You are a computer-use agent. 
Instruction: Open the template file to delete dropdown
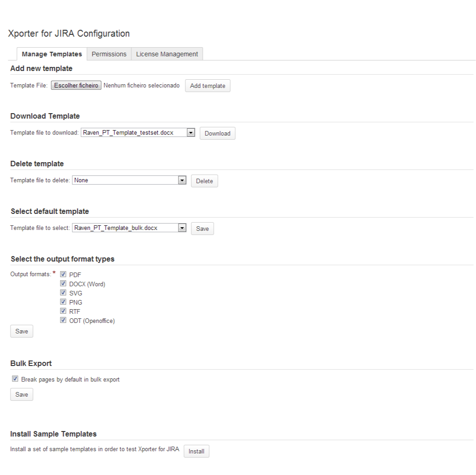click(129, 180)
